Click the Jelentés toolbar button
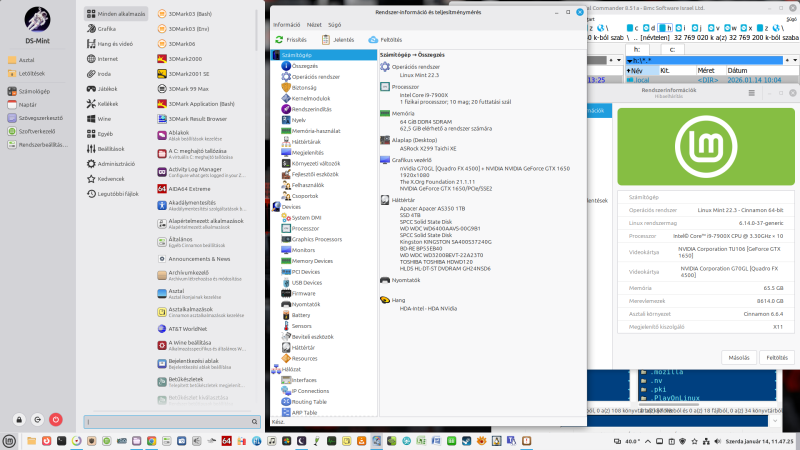The image size is (800, 450). [338, 40]
